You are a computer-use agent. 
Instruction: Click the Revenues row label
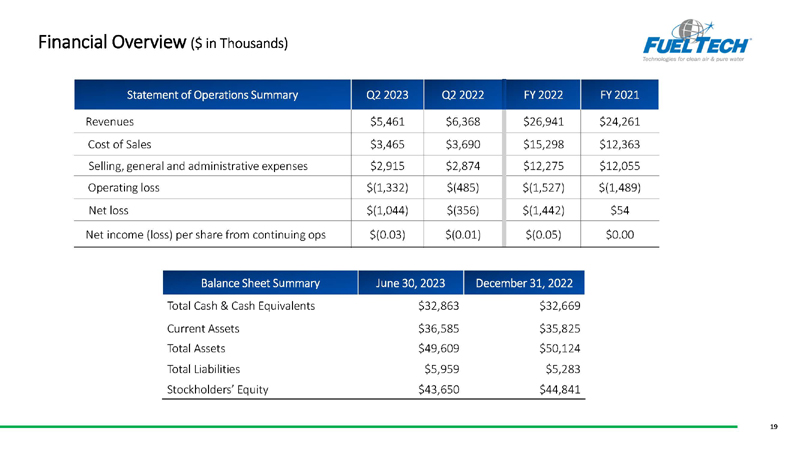(x=110, y=122)
